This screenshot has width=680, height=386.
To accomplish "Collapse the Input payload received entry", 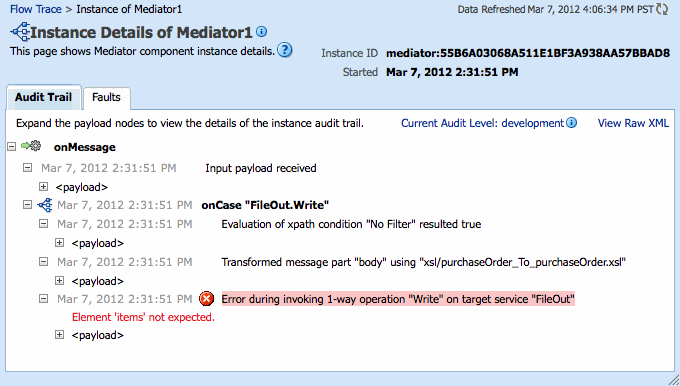I will click(27, 167).
